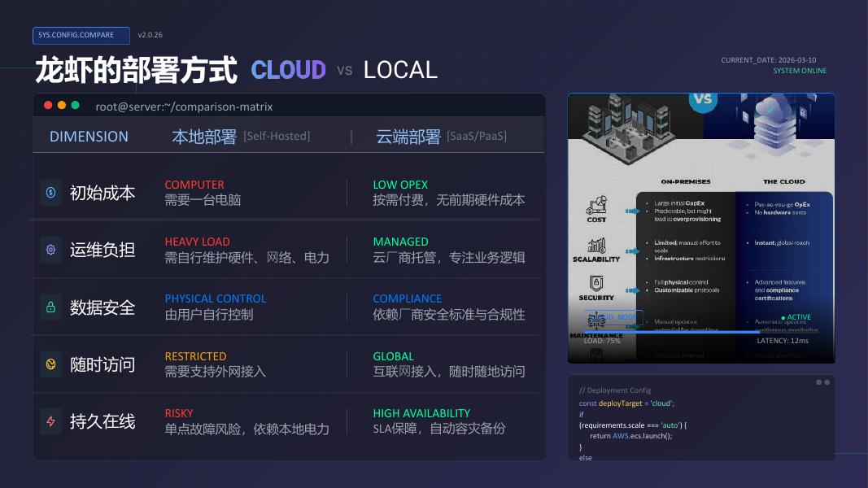This screenshot has width=868, height=488.
Task: Click the globe icon beside 随时访问
Action: coord(51,364)
